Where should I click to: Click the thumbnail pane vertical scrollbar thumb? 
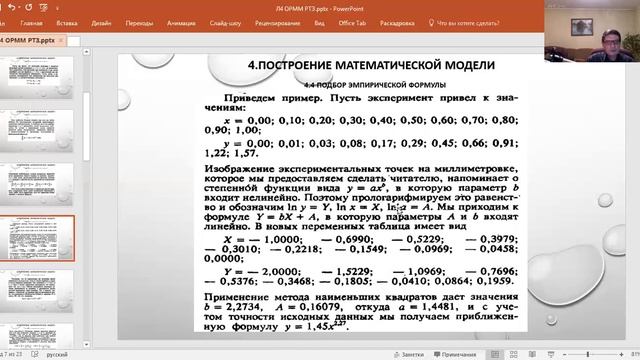pos(86,127)
